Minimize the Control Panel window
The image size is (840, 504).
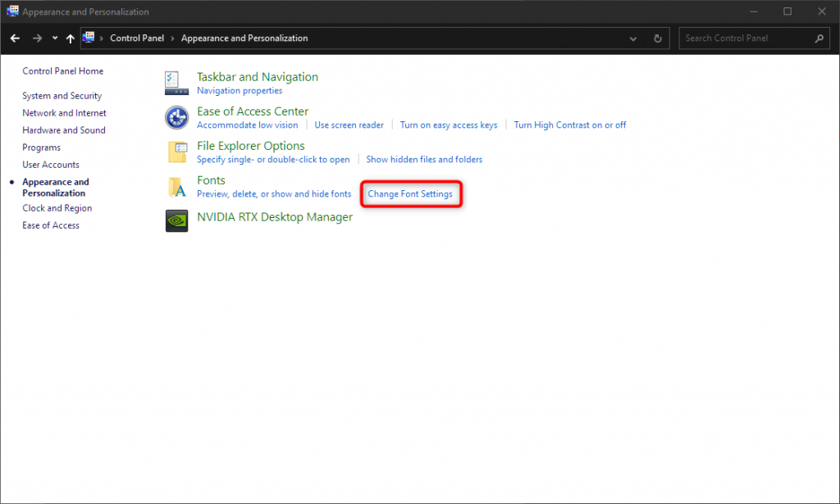click(x=753, y=11)
